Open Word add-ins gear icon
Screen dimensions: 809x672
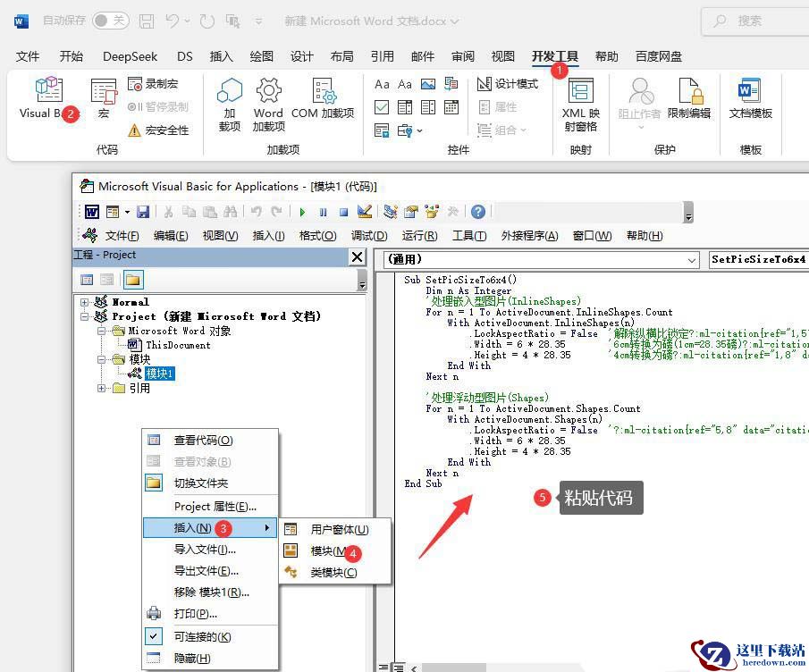pyautogui.click(x=268, y=105)
